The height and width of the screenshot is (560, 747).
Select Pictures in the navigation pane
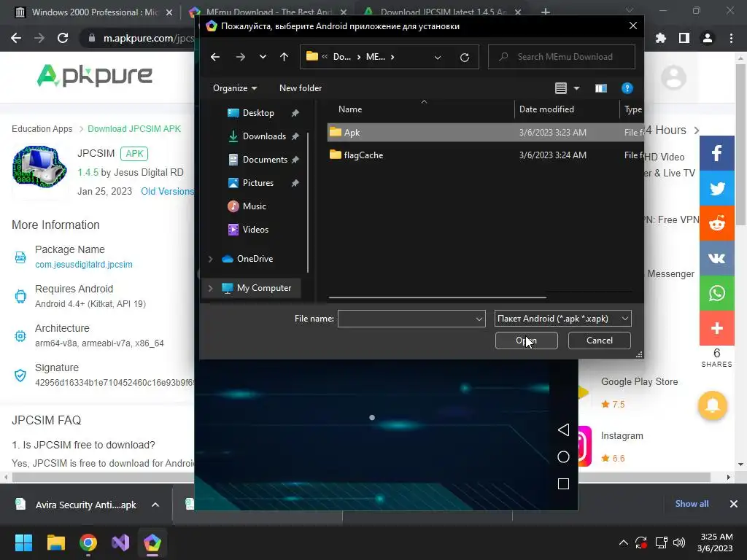click(x=258, y=183)
